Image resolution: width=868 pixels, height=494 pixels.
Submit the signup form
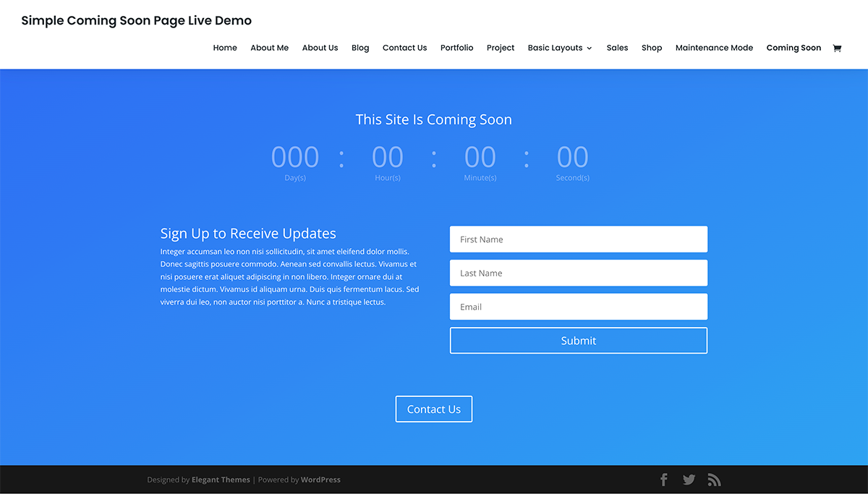pyautogui.click(x=579, y=341)
